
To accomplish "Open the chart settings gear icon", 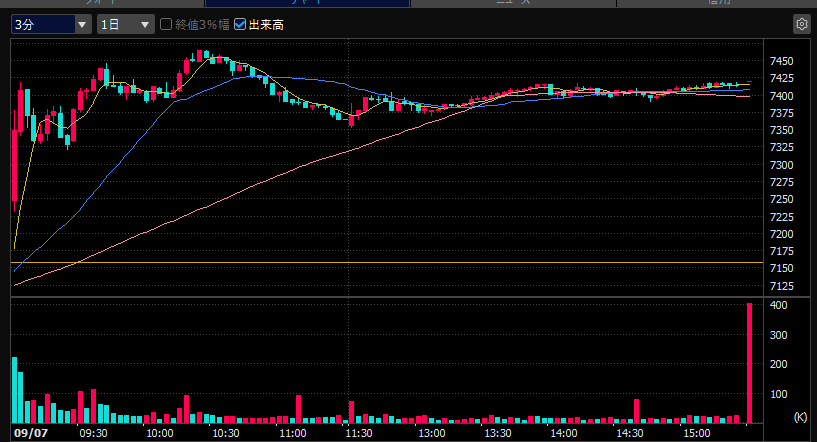I will 801,24.
